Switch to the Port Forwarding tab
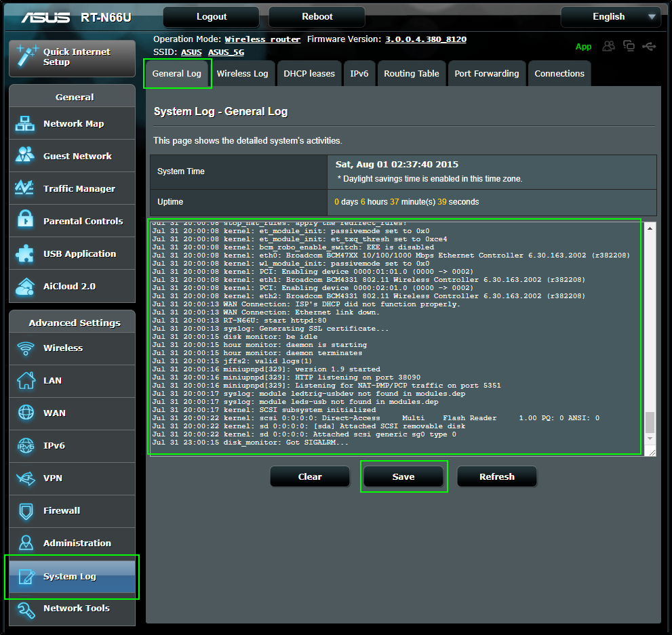Screen dimensions: 672x635 (x=486, y=74)
